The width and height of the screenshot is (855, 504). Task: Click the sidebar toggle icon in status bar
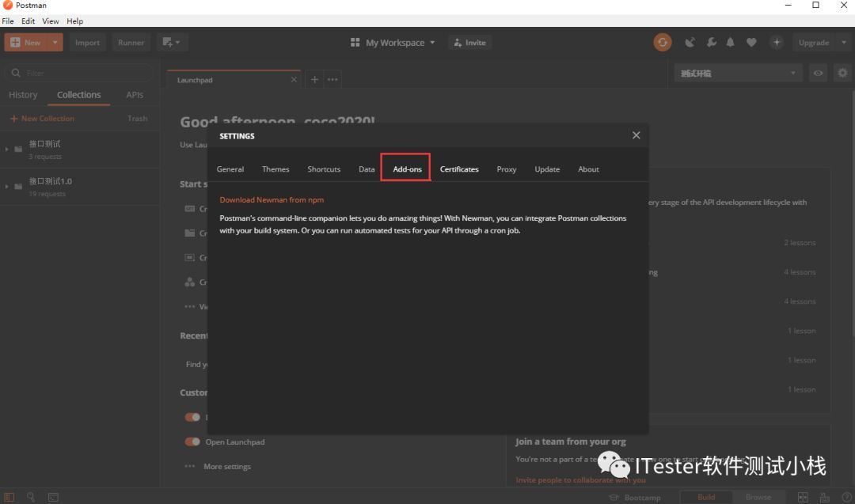(x=9, y=497)
